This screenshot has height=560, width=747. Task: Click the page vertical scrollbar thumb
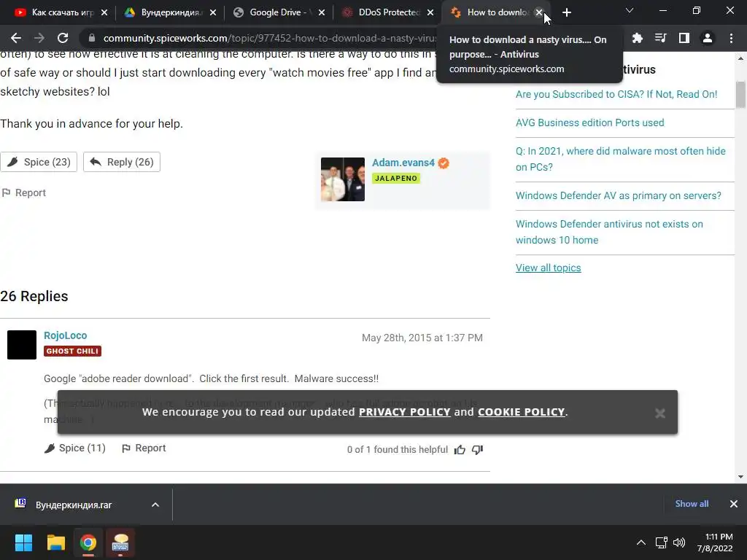[740, 95]
